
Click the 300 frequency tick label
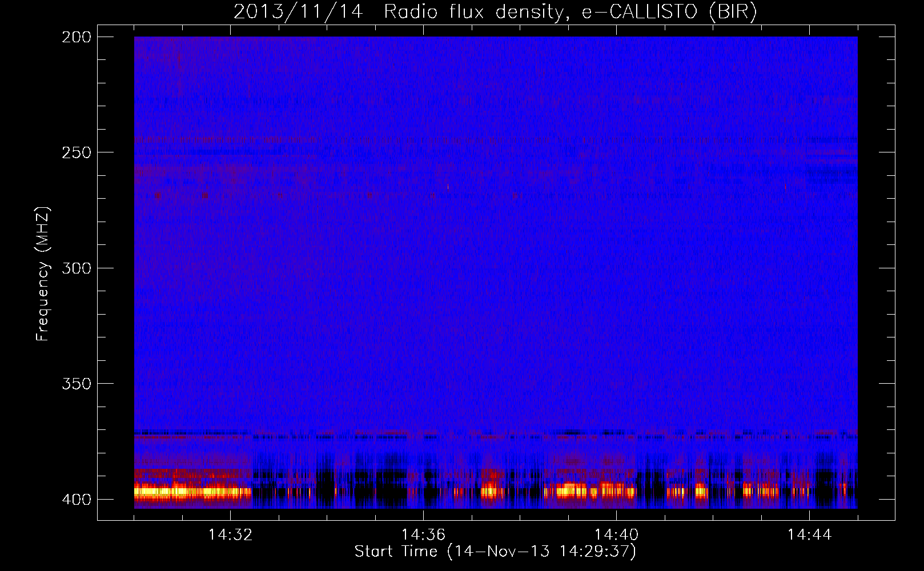tap(76, 268)
